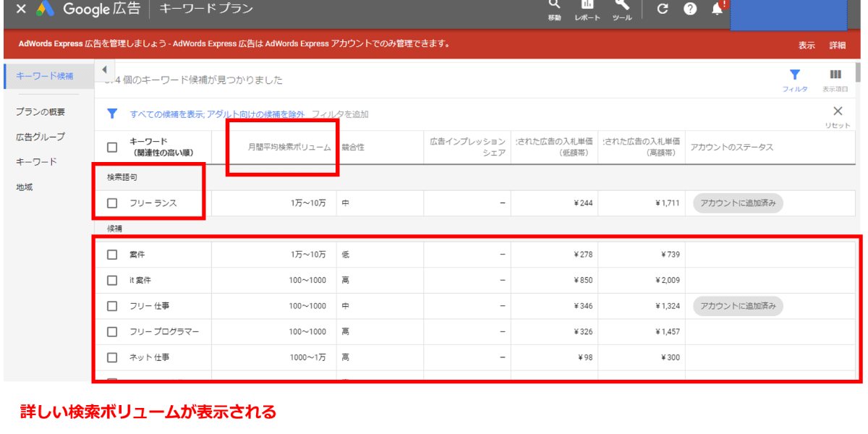Click the ¥739 bid value

click(x=670, y=255)
